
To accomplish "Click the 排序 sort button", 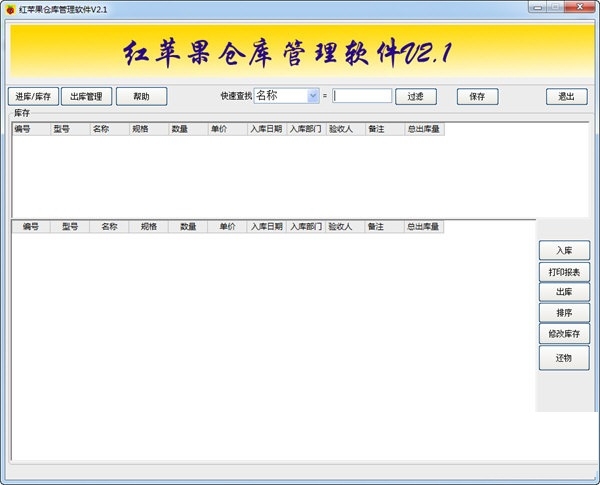I will coord(564,313).
